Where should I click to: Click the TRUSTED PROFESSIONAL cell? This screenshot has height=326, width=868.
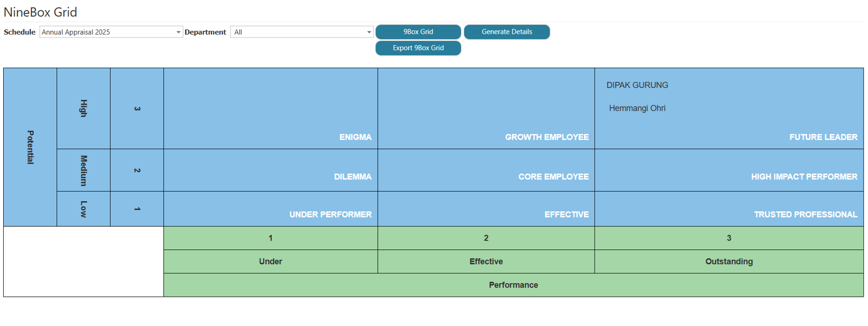[729, 209]
